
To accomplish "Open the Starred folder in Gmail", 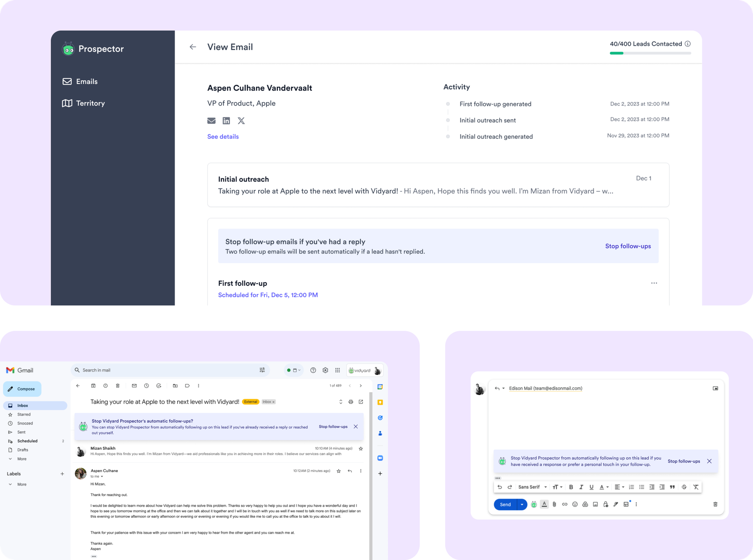I will pyautogui.click(x=24, y=414).
